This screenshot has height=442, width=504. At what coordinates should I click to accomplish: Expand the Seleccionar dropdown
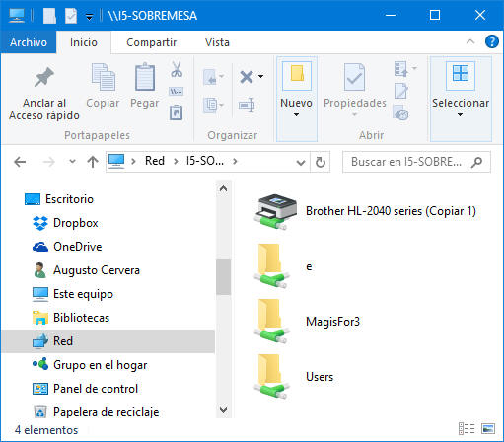(x=461, y=114)
